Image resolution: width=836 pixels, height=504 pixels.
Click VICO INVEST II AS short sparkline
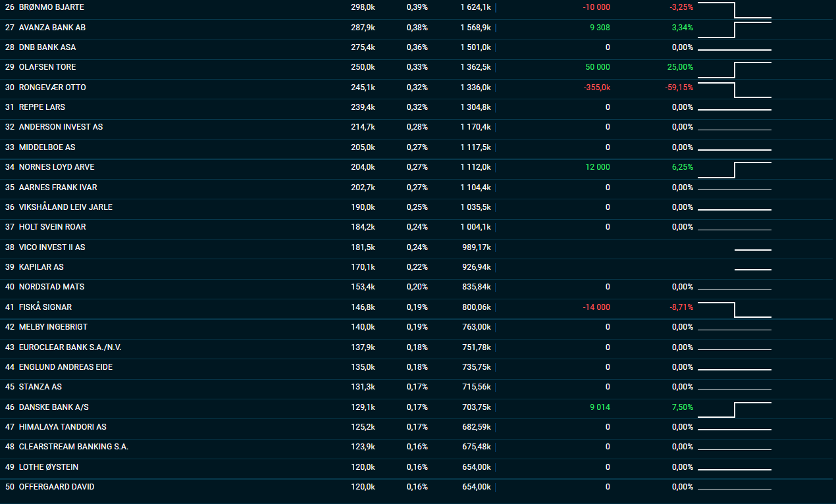[x=753, y=250]
